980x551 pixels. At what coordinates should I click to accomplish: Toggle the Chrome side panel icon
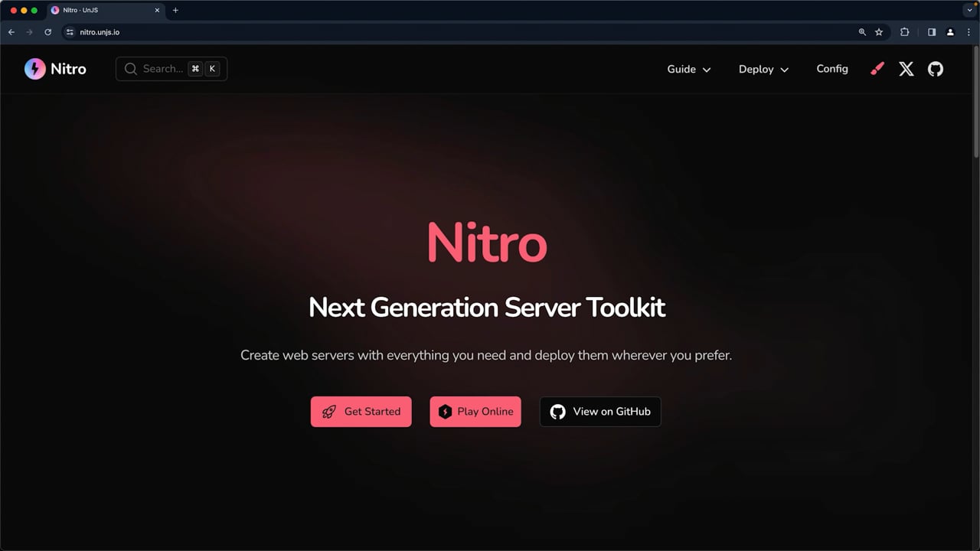[x=932, y=32]
